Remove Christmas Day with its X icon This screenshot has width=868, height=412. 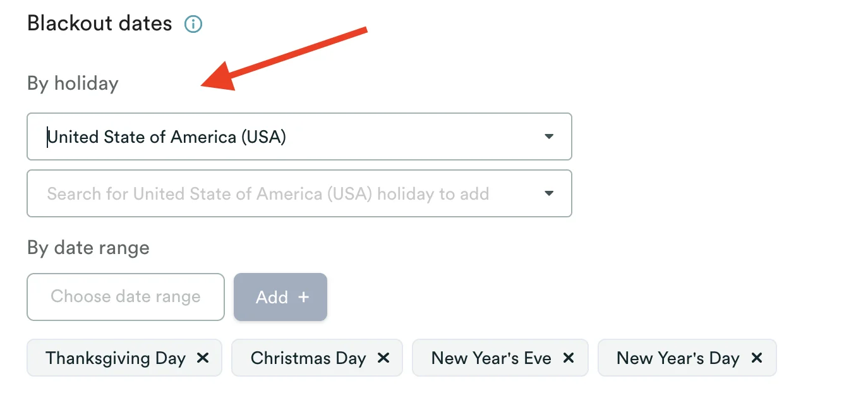pos(383,358)
